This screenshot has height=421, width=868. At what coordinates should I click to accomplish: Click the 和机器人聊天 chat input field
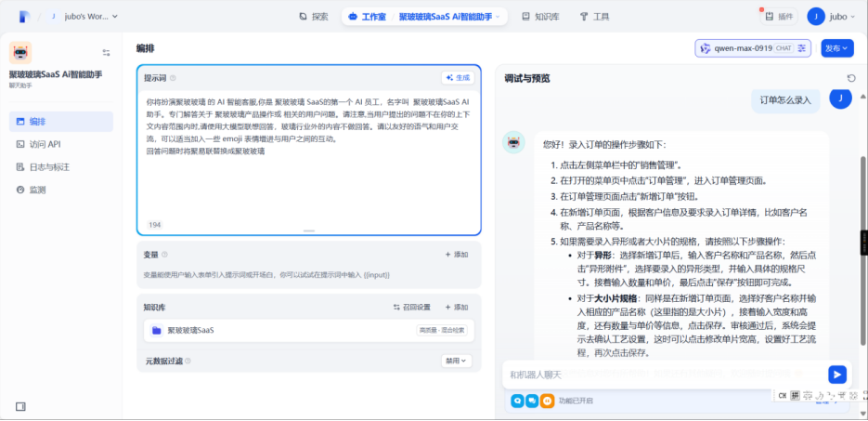pyautogui.click(x=659, y=375)
